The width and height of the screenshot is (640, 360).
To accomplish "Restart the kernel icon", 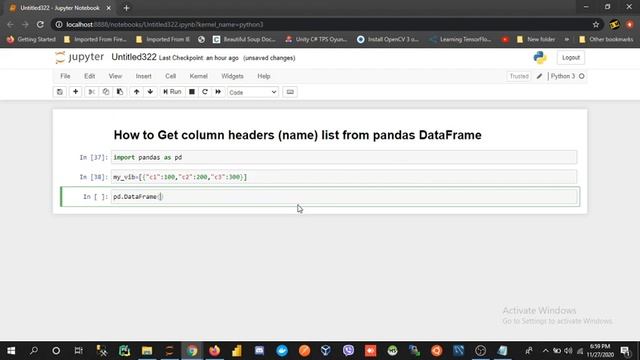I will pos(205,92).
